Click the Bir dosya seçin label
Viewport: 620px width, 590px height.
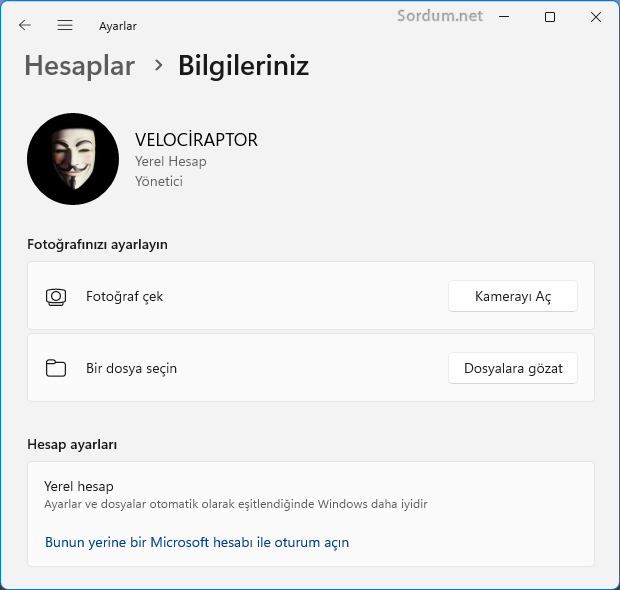click(x=131, y=369)
